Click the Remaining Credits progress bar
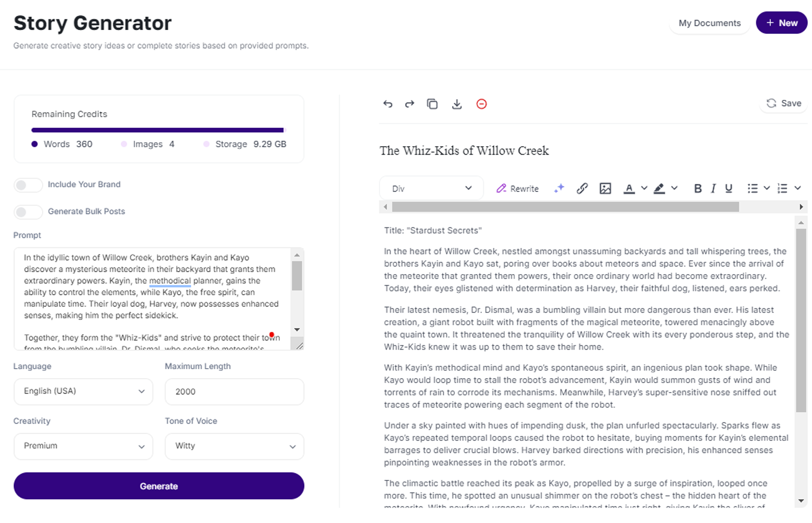Screen dimensions: 812x523 coord(158,129)
